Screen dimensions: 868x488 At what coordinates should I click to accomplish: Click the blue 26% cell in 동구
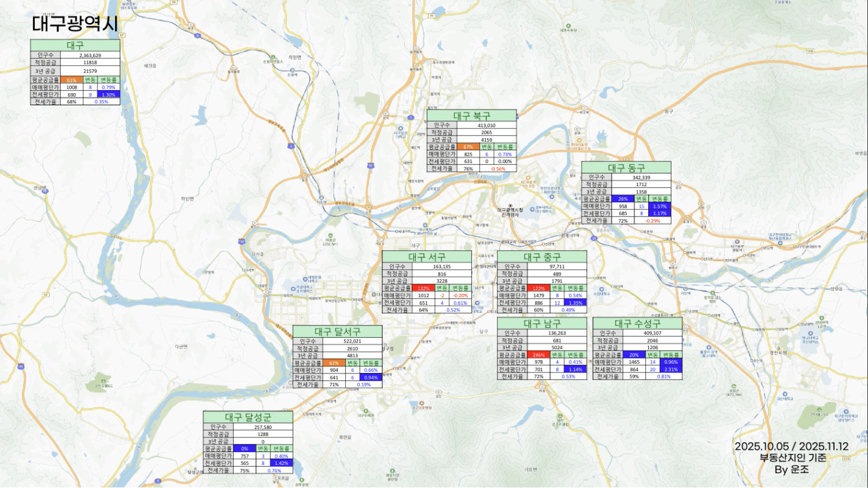click(623, 199)
